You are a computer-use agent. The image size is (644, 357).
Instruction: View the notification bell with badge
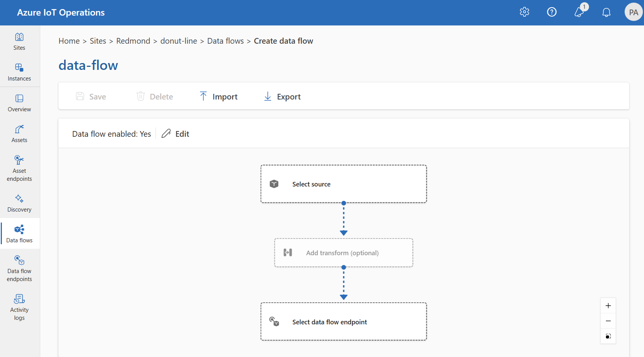(579, 12)
